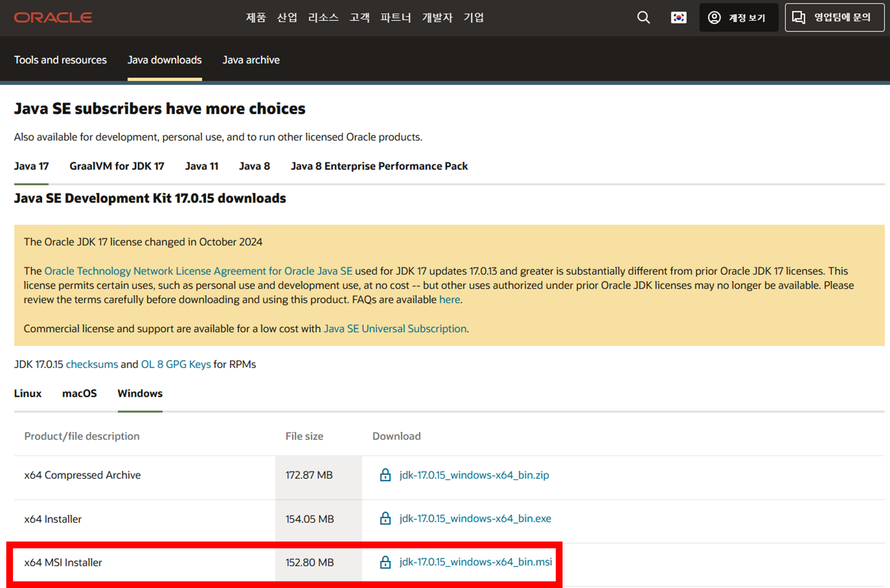890x588 pixels.
Task: Open the 개발자 menu
Action: tap(437, 18)
